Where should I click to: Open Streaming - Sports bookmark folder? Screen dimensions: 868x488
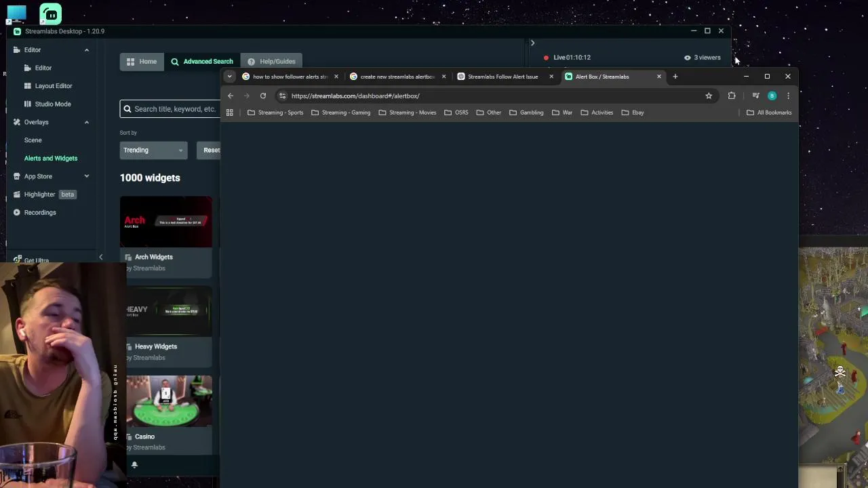click(275, 113)
